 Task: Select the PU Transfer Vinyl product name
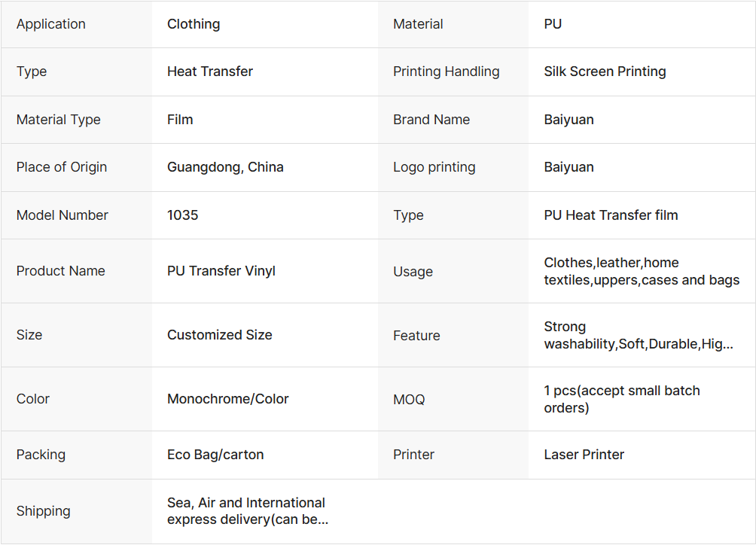point(221,271)
